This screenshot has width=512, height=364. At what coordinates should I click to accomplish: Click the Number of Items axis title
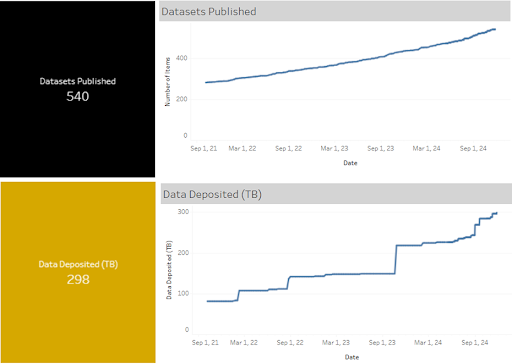pos(167,82)
